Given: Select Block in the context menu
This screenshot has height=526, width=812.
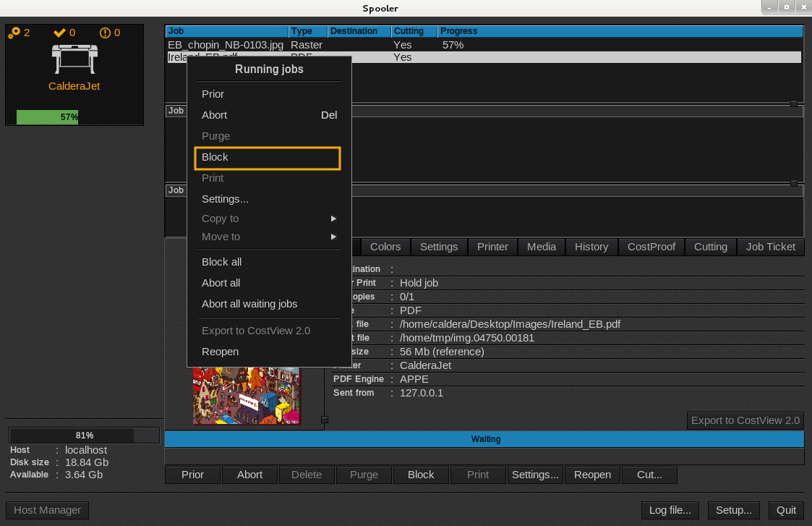Looking at the screenshot, I should [267, 158].
